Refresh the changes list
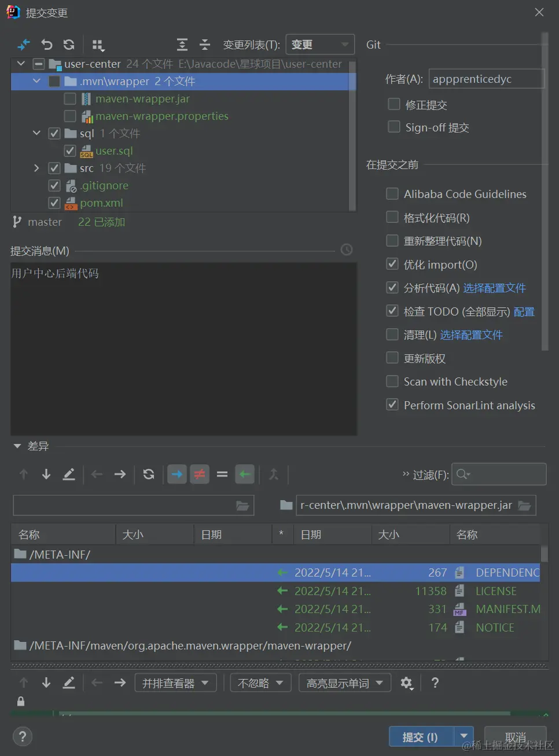 69,45
